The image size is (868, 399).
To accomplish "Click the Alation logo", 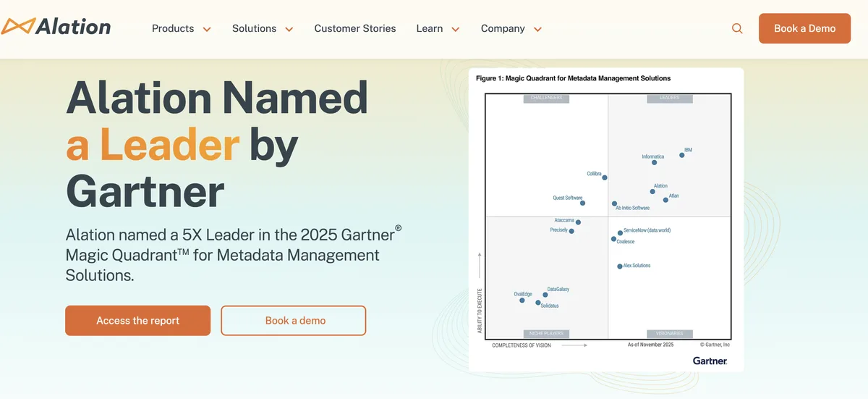I will coord(56,28).
